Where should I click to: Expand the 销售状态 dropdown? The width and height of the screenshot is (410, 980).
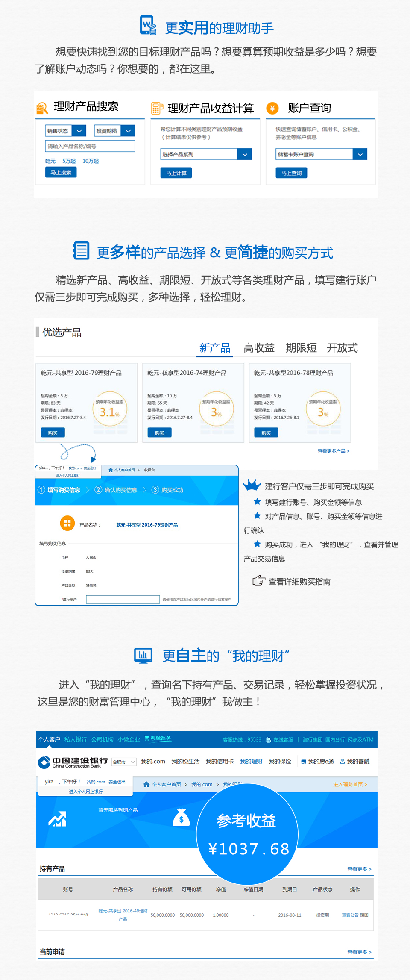pos(79,131)
